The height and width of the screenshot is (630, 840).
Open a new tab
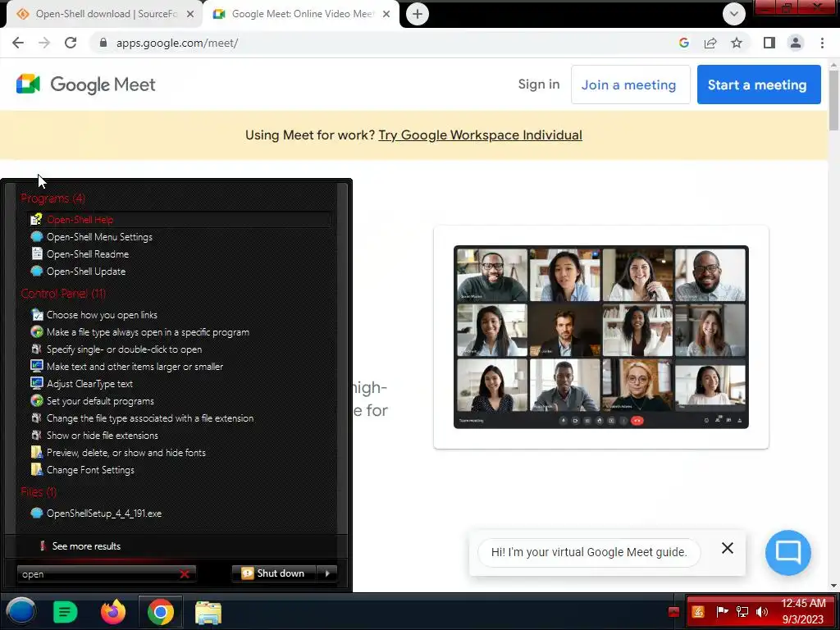click(x=418, y=14)
